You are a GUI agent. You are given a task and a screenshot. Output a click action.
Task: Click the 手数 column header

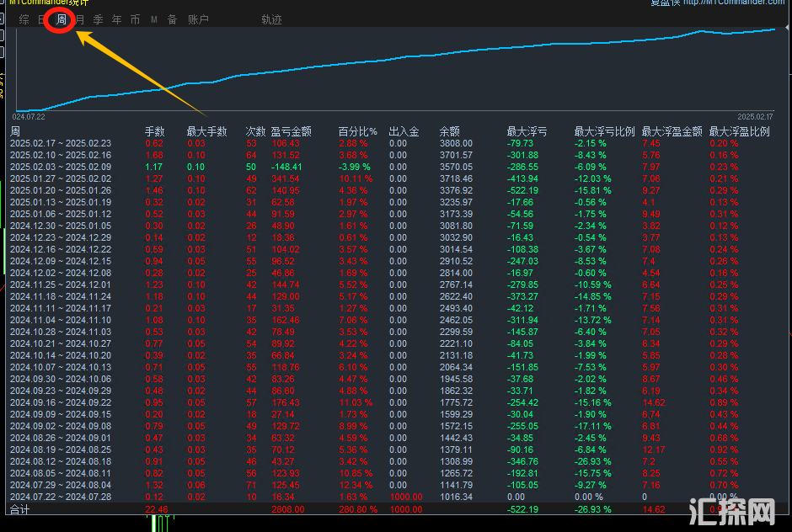(155, 132)
